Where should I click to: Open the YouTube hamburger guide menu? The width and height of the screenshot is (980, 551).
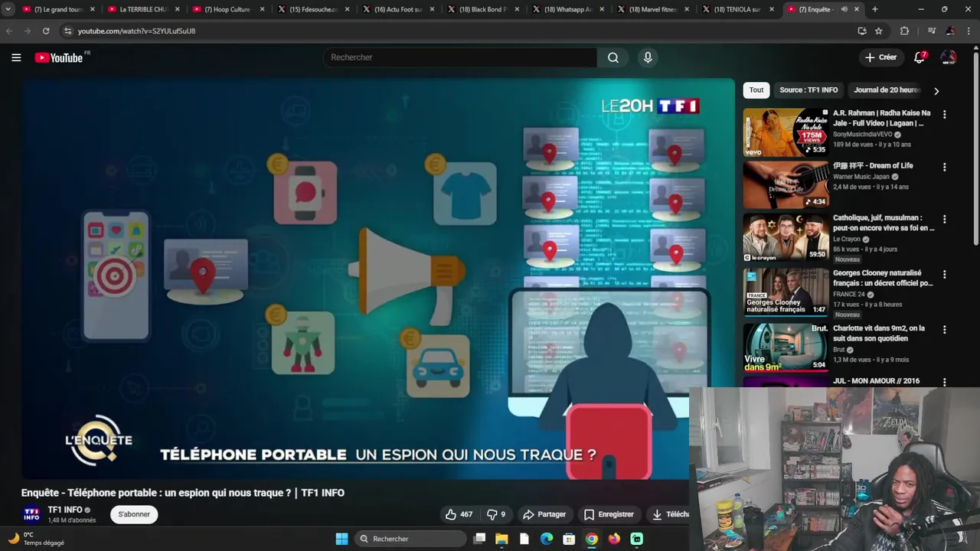pos(16,57)
